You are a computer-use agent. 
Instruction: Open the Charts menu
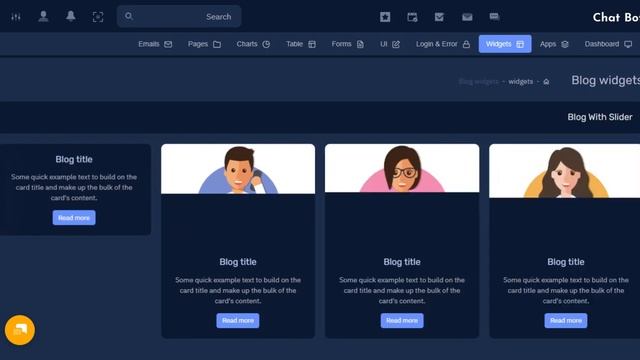(x=253, y=44)
